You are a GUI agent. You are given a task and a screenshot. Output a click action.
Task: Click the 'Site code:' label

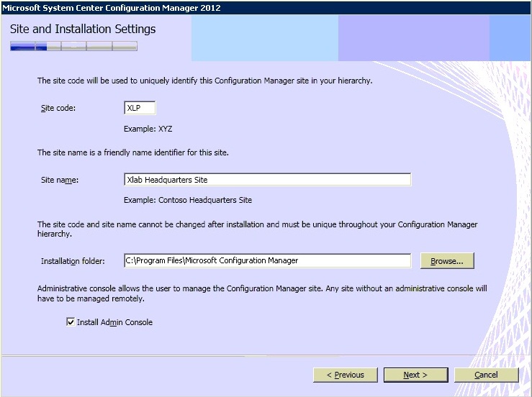click(58, 108)
